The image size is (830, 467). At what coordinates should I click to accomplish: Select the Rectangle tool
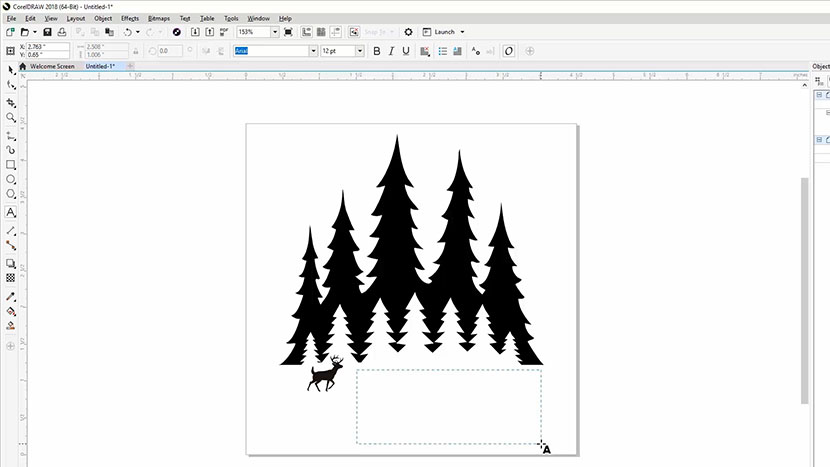(x=11, y=164)
